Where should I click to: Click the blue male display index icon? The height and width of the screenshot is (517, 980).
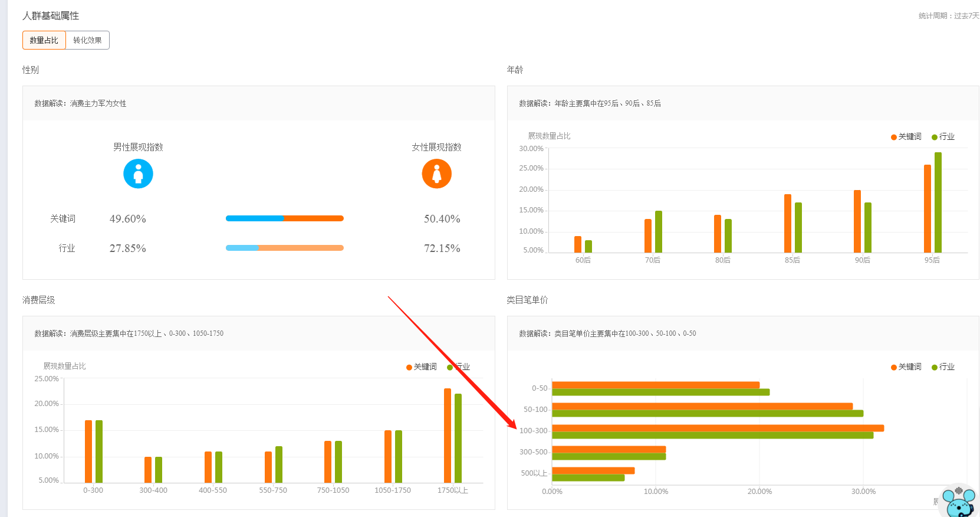pos(138,174)
